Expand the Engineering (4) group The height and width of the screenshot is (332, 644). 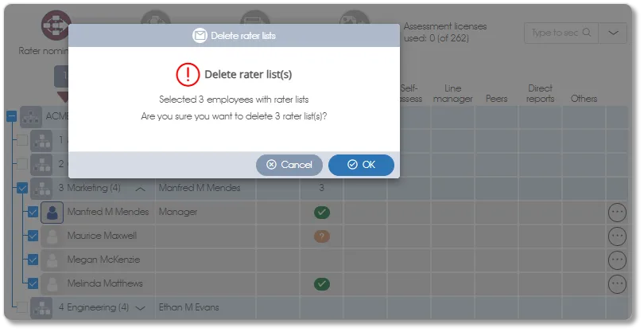coord(141,308)
